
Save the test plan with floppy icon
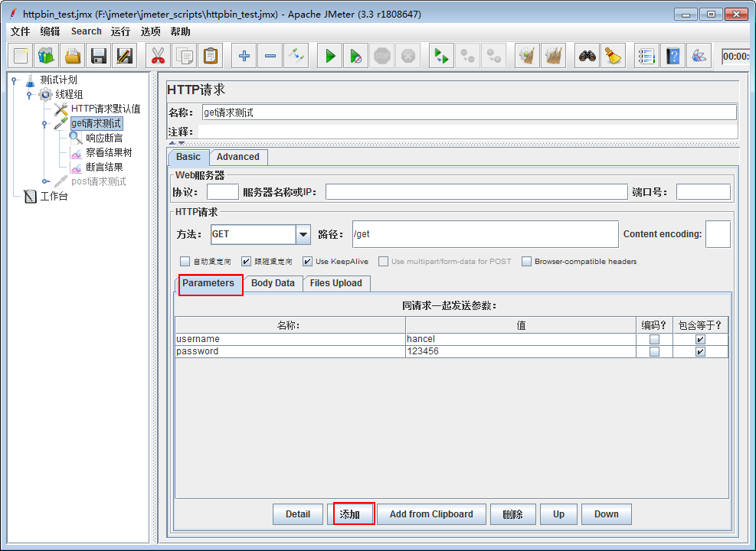tap(98, 56)
